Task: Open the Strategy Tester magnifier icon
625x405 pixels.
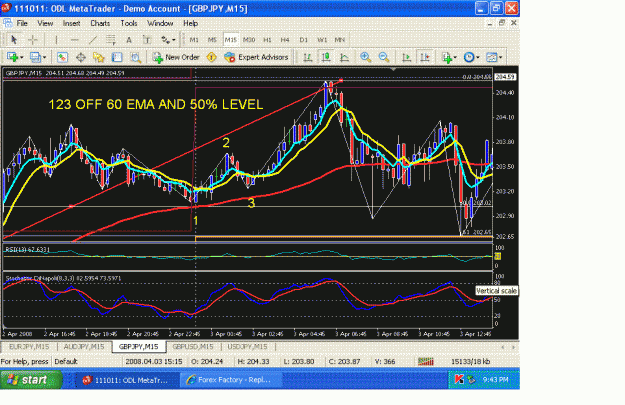Action: [x=136, y=57]
